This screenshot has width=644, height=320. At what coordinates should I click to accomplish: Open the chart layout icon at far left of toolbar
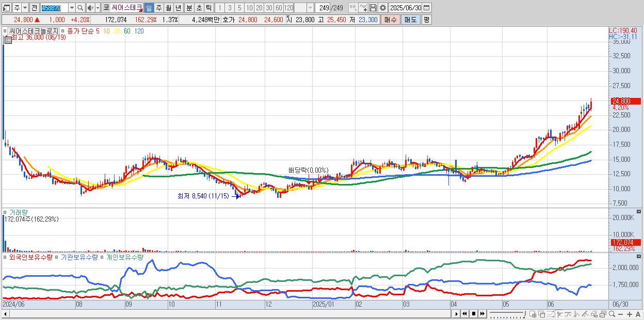point(7,8)
